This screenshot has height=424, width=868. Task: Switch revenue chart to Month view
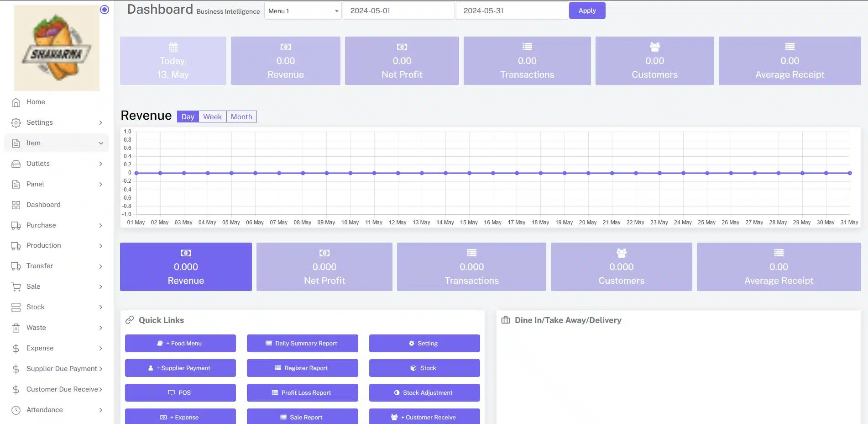[x=241, y=117]
